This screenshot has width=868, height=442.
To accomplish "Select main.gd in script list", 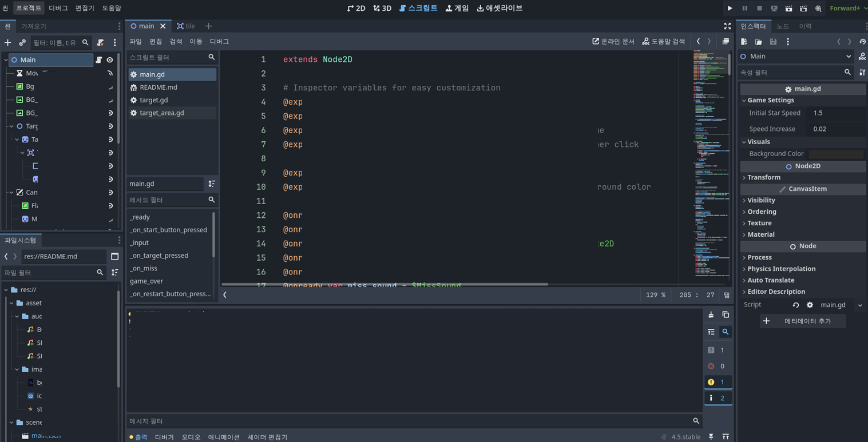I will tap(172, 74).
